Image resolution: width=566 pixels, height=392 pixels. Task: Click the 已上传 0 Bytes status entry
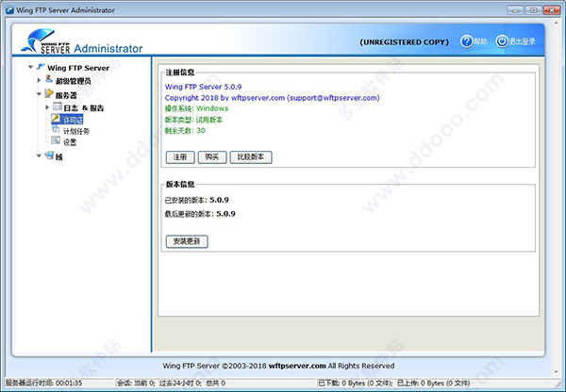coord(434,383)
